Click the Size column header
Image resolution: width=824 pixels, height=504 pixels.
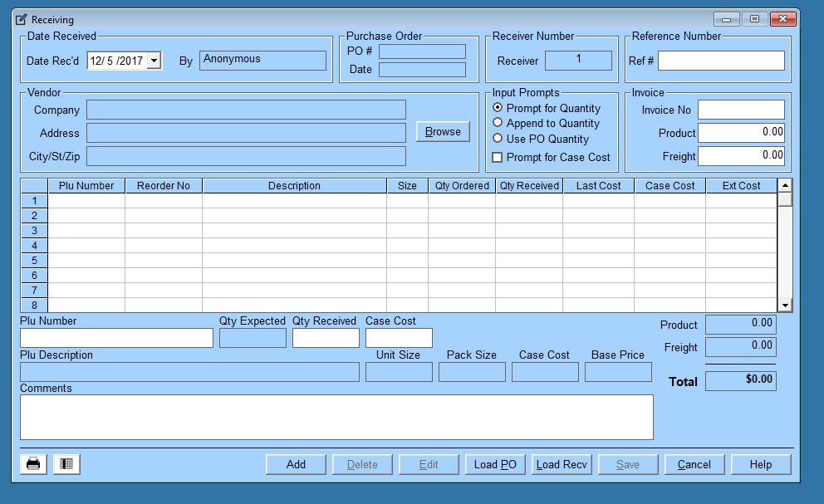pos(407,185)
